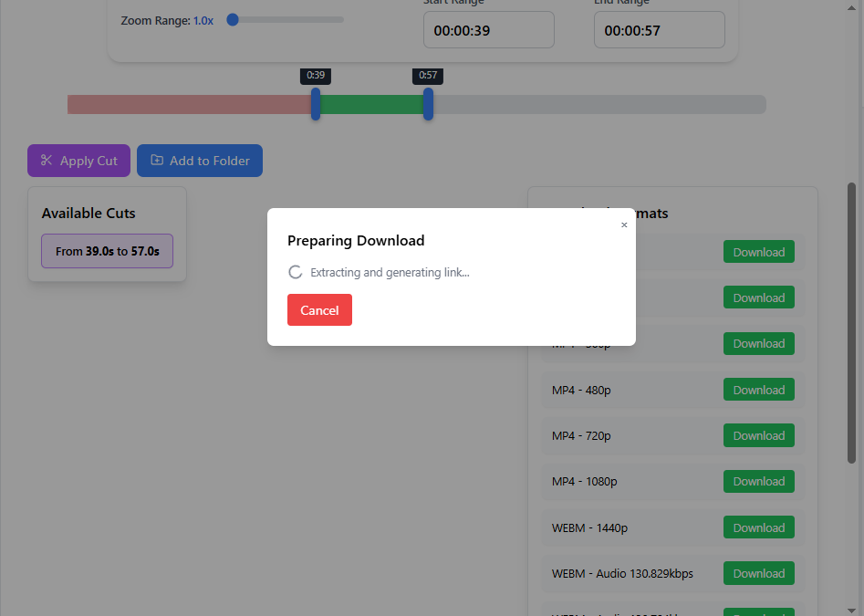Click the Start Range time field
The width and height of the screenshot is (864, 616).
489,30
